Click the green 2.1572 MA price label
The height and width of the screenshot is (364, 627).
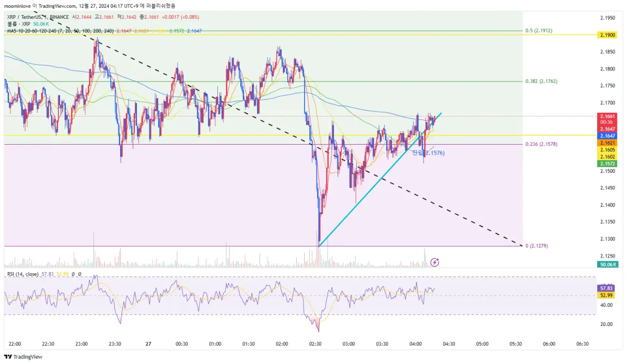point(608,163)
